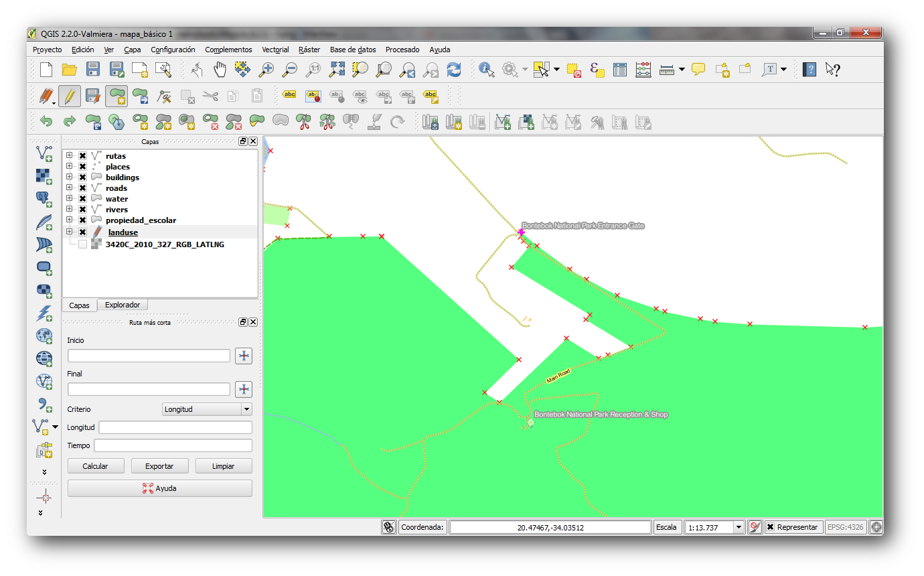Click the Node Tool icon
The width and height of the screenshot is (924, 576).
164,96
